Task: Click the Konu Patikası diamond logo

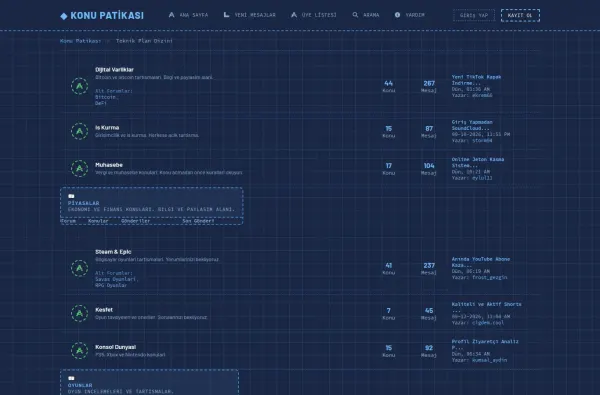Action: coord(64,16)
